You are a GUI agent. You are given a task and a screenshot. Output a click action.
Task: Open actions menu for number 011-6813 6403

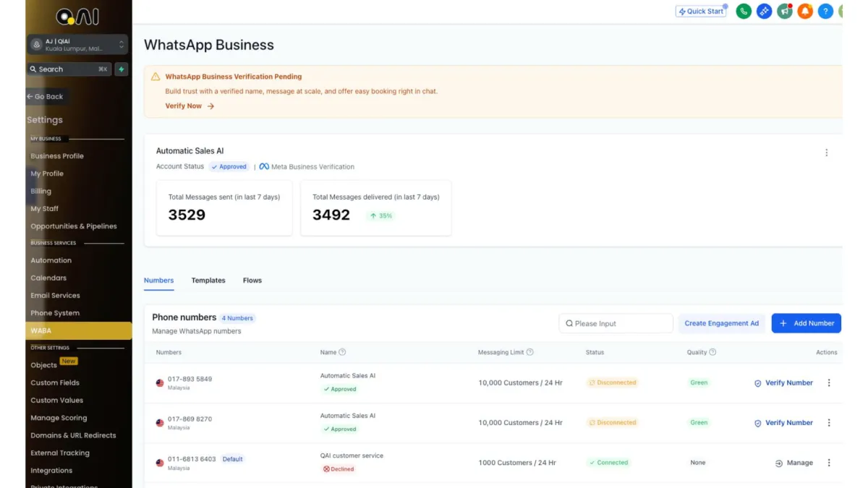pyautogui.click(x=829, y=463)
